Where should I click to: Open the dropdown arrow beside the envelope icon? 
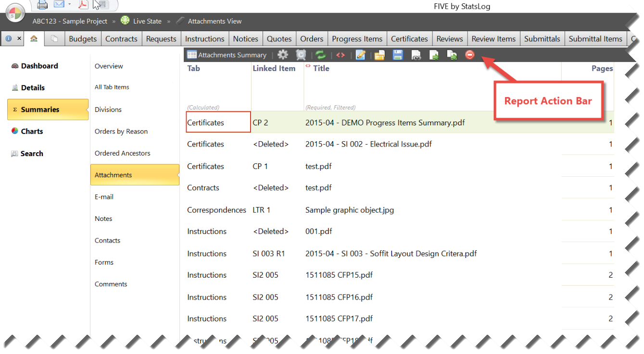point(70,4)
